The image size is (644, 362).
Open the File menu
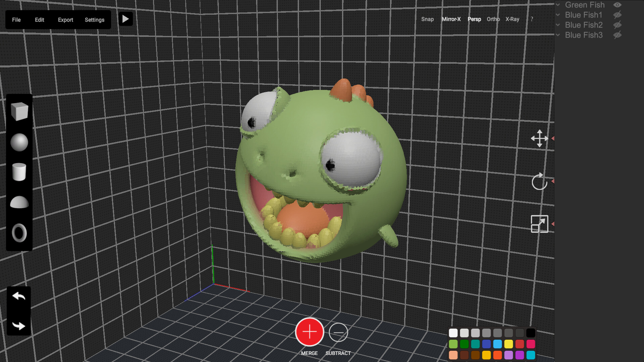click(x=16, y=19)
